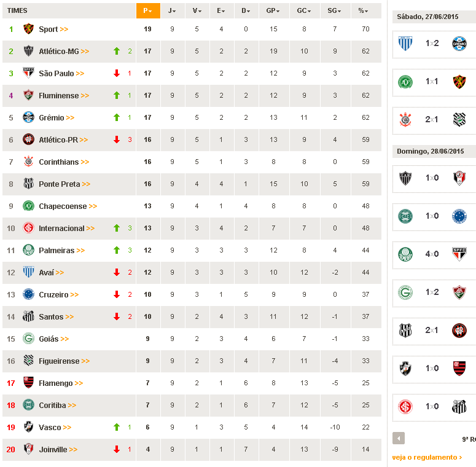Click the Palmeiras crest in the 4x0 match

[405, 254]
